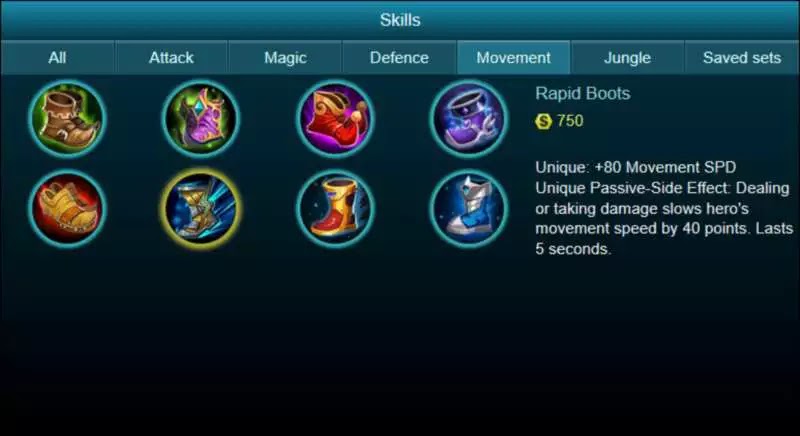
Task: Click the Rapid Boots item name
Action: point(583,94)
